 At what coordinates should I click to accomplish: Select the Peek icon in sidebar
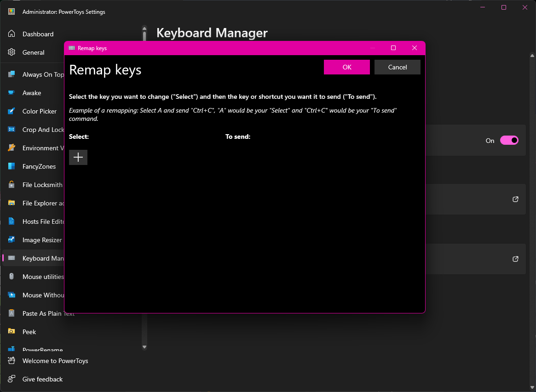click(12, 331)
